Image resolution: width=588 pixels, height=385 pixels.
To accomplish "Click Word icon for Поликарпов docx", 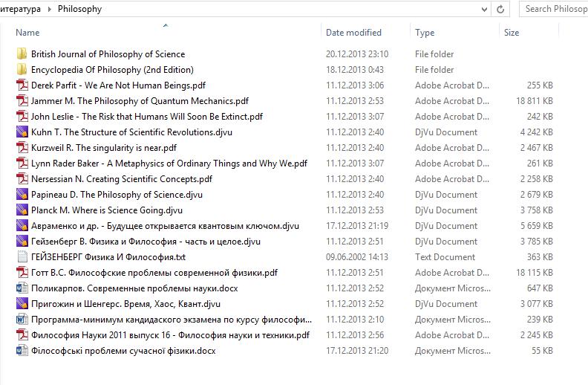I will (x=22, y=288).
